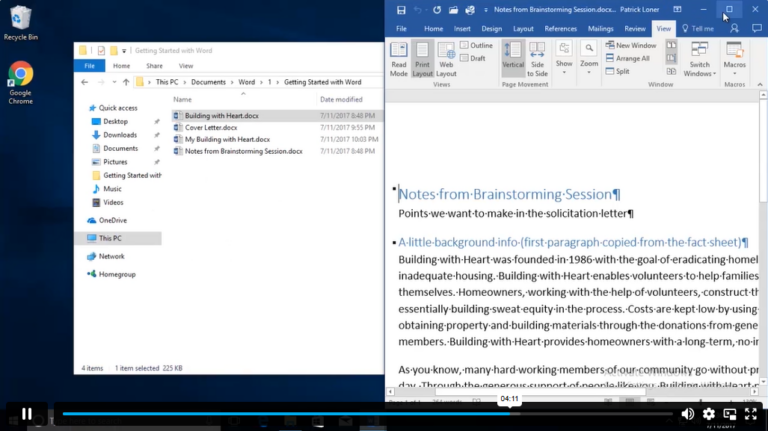The width and height of the screenshot is (768, 431).
Task: Click the Tell me search box in Word
Action: (x=697, y=28)
